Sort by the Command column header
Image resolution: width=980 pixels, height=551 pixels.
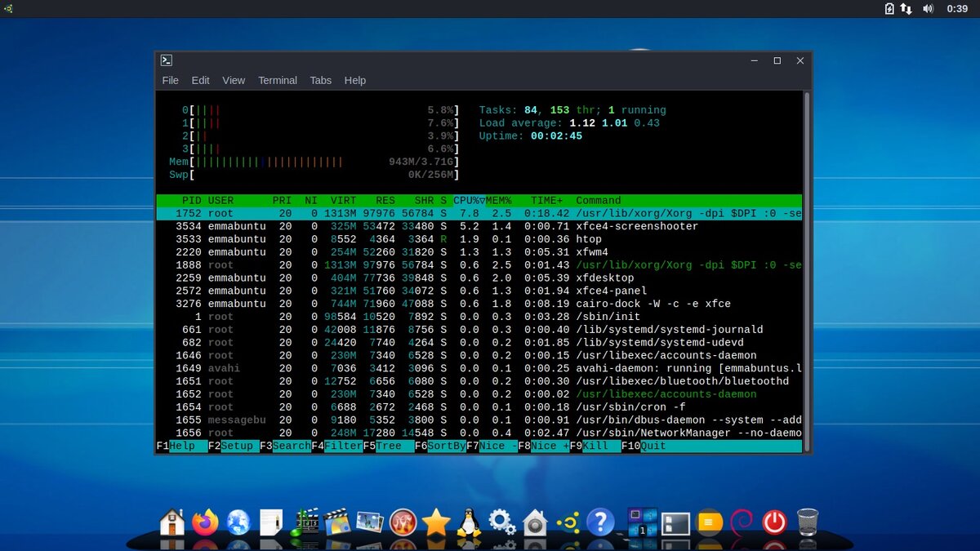click(x=599, y=201)
